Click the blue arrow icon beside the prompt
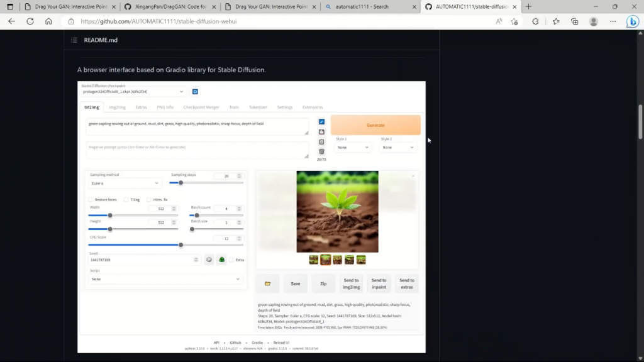The height and width of the screenshot is (362, 644). click(321, 121)
